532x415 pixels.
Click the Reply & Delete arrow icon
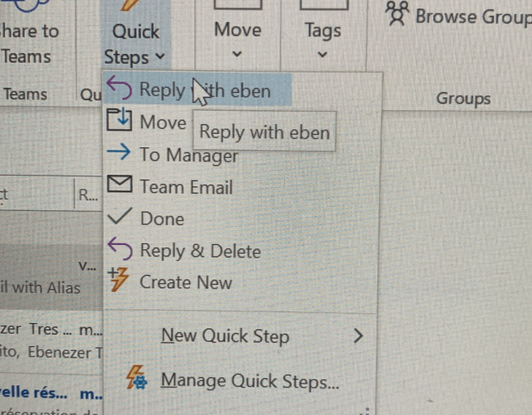[120, 248]
